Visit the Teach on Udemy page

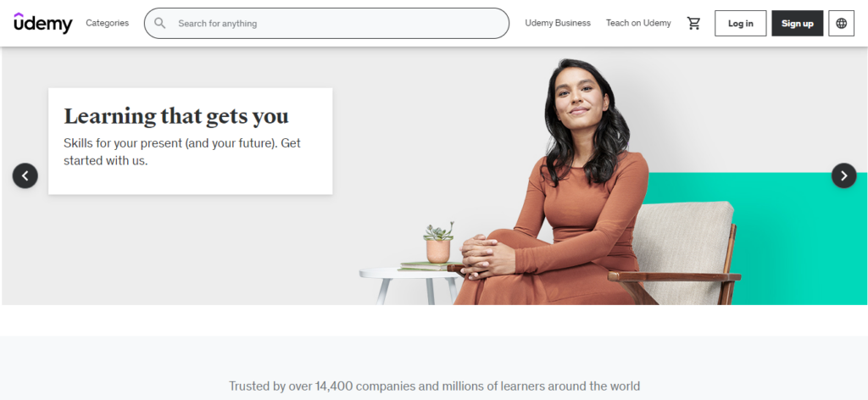coord(638,23)
